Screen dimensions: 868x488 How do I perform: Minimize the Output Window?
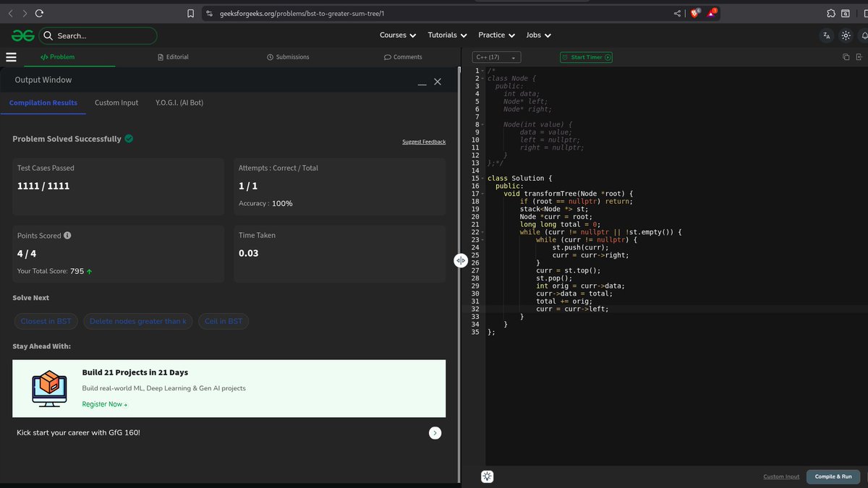(422, 83)
